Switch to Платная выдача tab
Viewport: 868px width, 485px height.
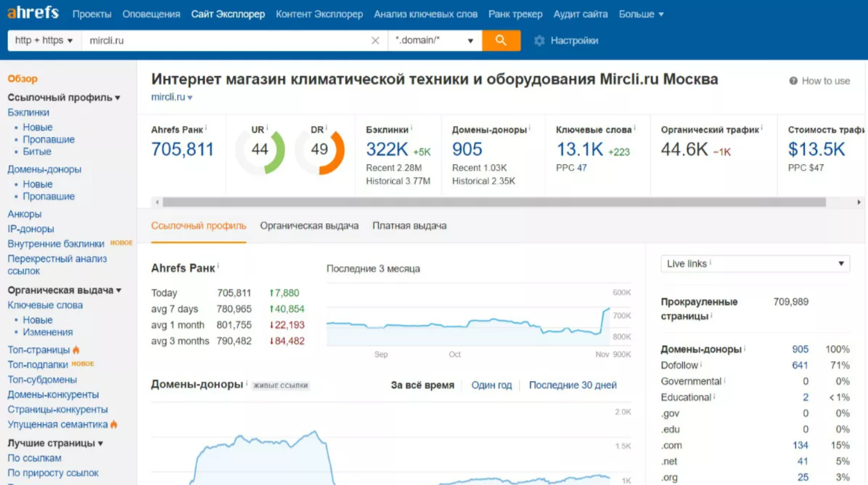(409, 226)
